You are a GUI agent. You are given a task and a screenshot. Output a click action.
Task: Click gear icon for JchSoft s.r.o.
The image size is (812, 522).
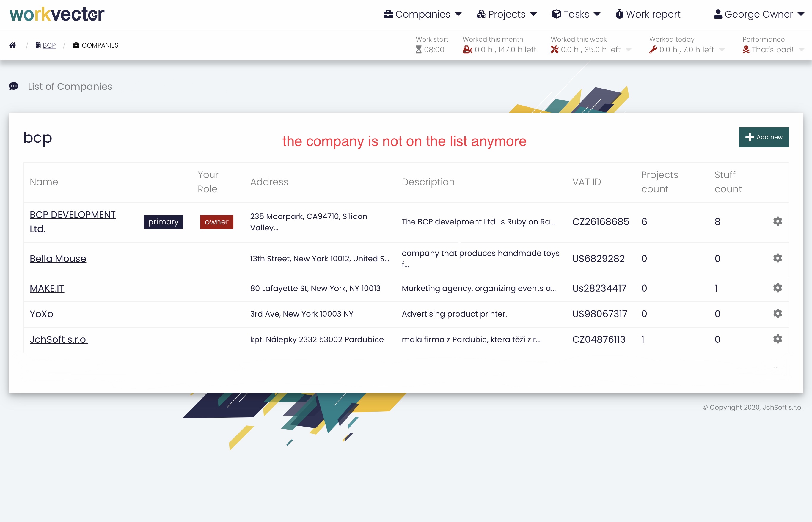click(778, 339)
